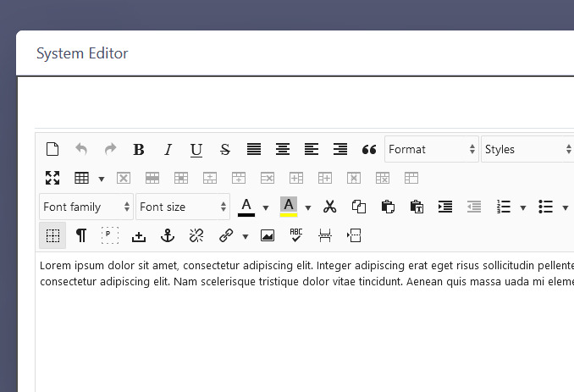Toggle underline formatting
574x392 pixels.
coord(196,150)
